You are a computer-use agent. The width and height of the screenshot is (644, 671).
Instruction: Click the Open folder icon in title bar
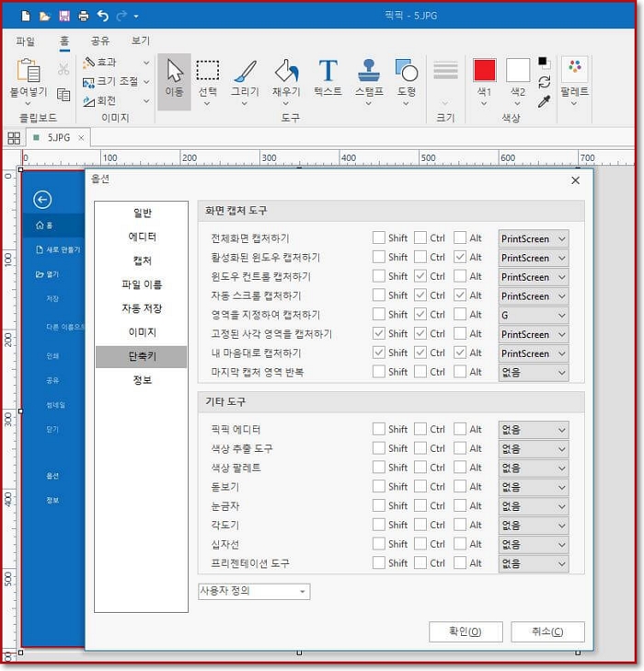click(45, 17)
